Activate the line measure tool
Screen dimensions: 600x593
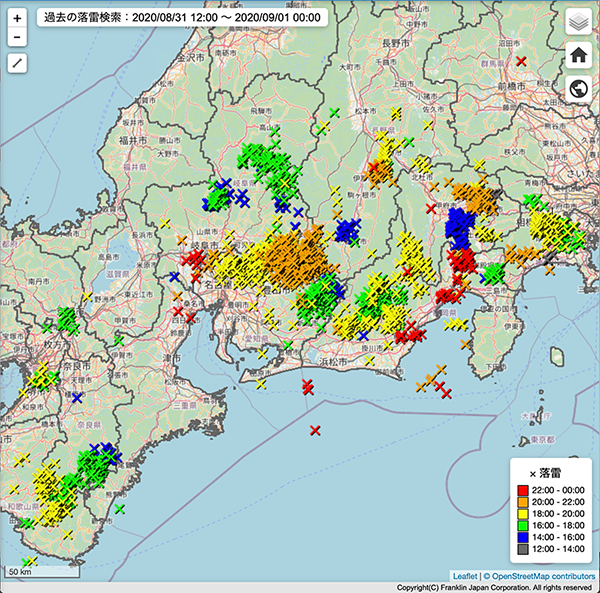click(x=17, y=63)
